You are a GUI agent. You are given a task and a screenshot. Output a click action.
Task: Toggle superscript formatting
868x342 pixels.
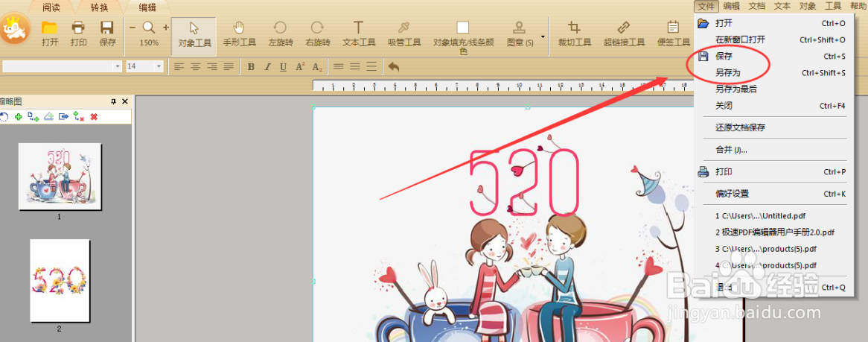click(300, 66)
